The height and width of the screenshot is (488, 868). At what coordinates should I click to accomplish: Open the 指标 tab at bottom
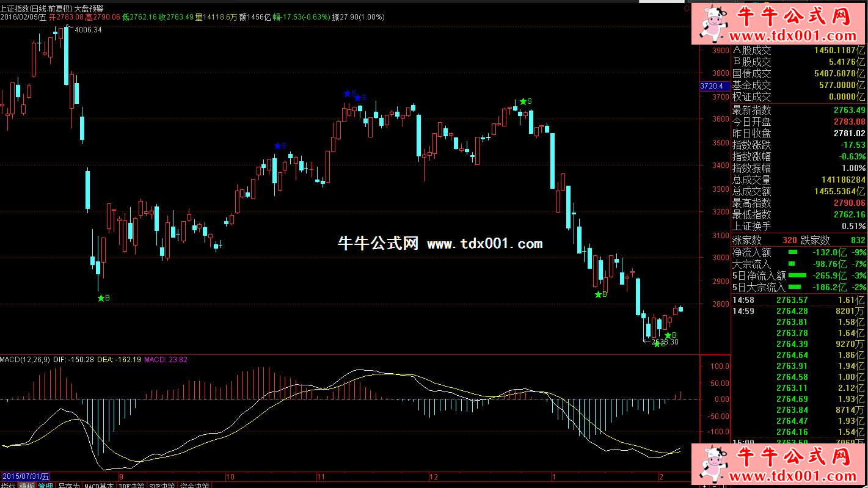click(9, 486)
